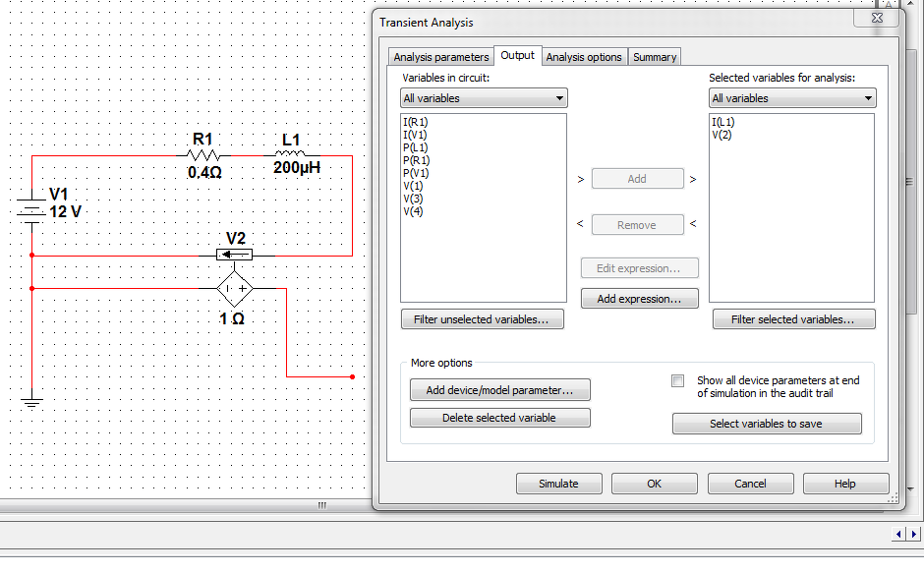924x573 pixels.
Task: Click the vertical scrollbar down arrow
Action: tap(910, 488)
